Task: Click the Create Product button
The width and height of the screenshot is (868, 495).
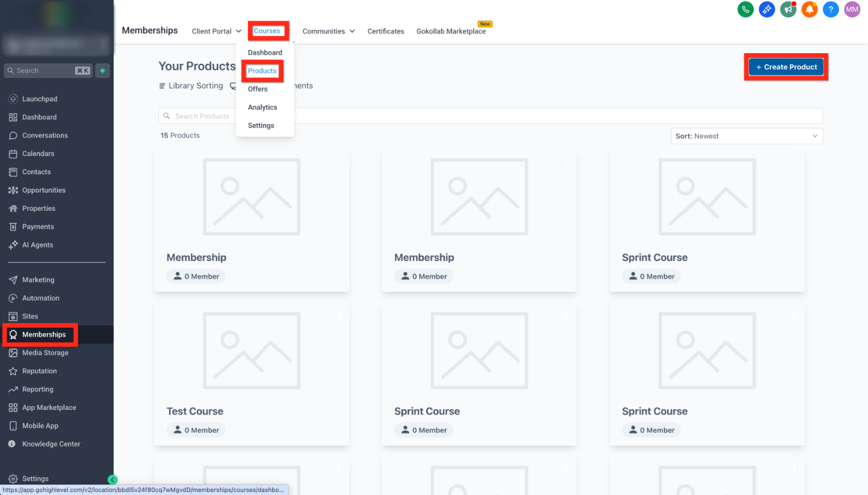Action: pos(786,67)
